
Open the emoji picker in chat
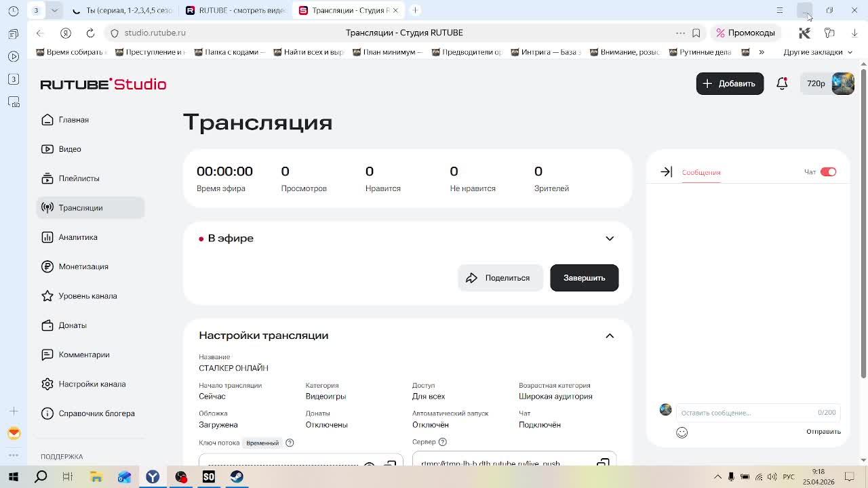(x=682, y=432)
